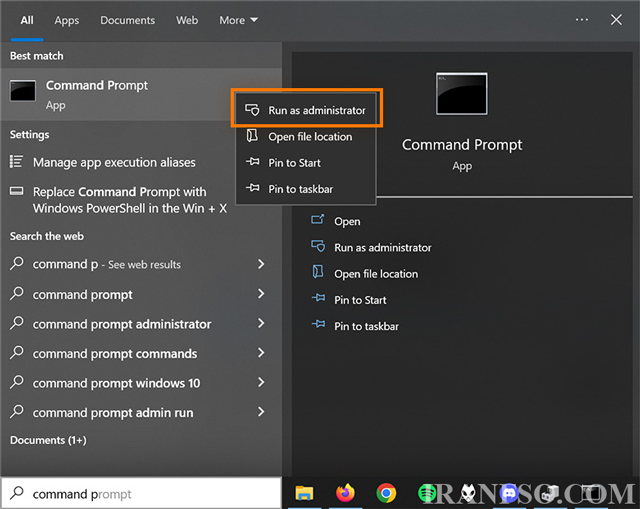640x509 pixels.
Task: Select 'command prompt admin run' web suggestion
Action: coord(141,412)
